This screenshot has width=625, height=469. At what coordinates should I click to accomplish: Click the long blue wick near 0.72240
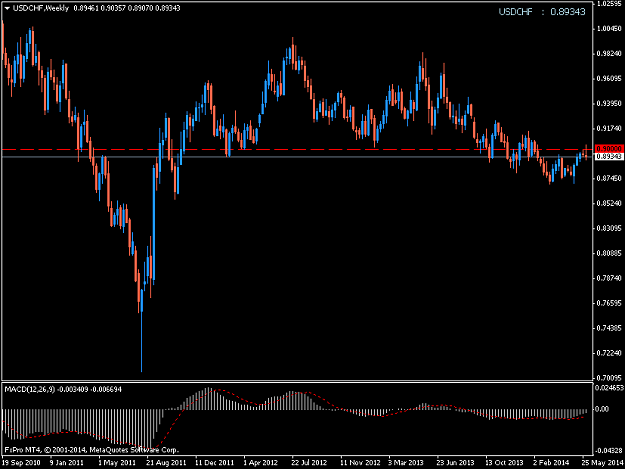[x=142, y=342]
